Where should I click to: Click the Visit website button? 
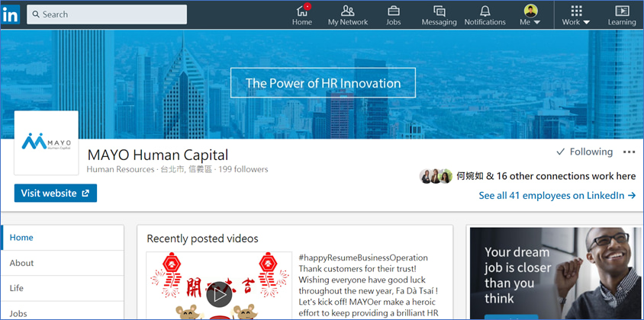pyautogui.click(x=56, y=194)
